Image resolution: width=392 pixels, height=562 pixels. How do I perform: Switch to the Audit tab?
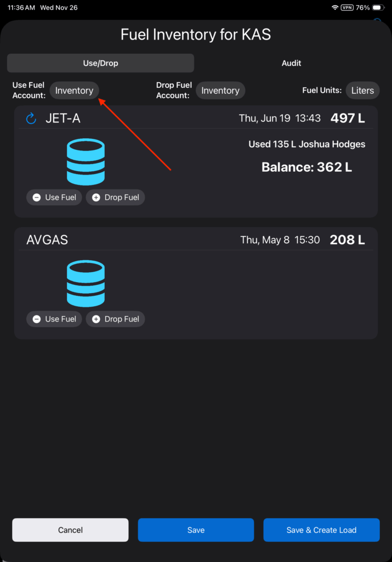pyautogui.click(x=291, y=63)
